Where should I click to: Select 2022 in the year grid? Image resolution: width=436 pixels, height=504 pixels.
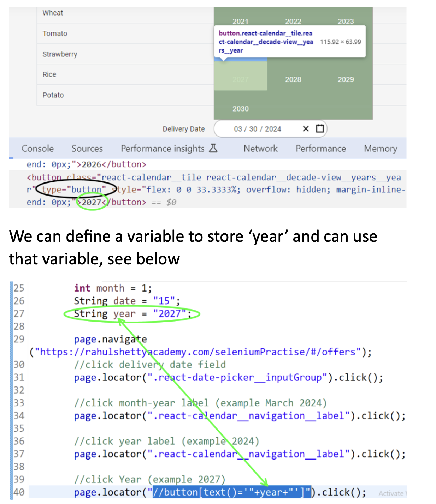click(x=293, y=22)
